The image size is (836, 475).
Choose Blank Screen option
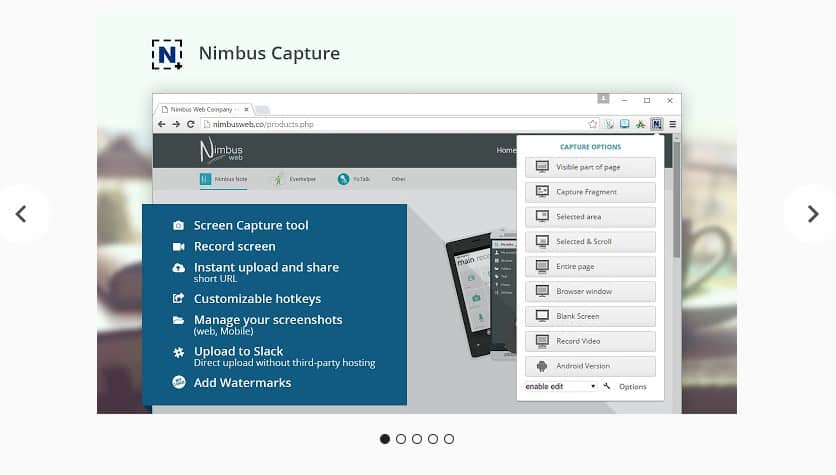point(590,316)
